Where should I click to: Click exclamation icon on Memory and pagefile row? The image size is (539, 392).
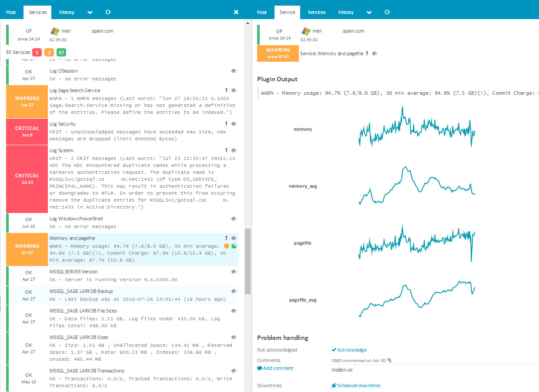[226, 238]
